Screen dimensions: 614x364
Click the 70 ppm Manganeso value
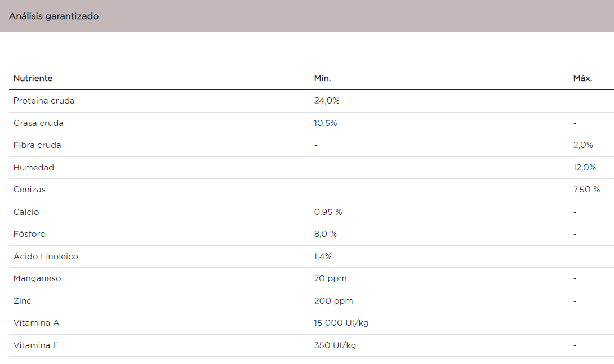click(330, 278)
